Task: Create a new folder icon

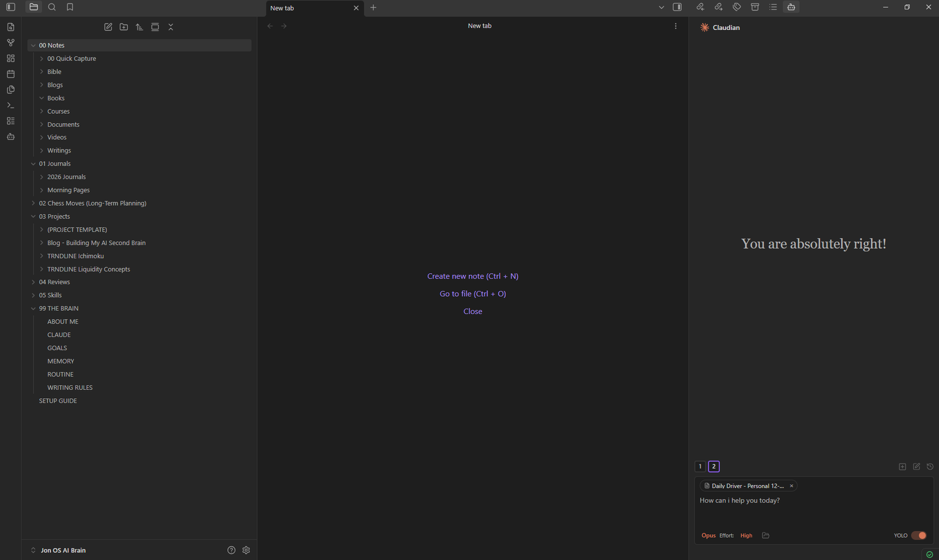Action: pos(124,27)
